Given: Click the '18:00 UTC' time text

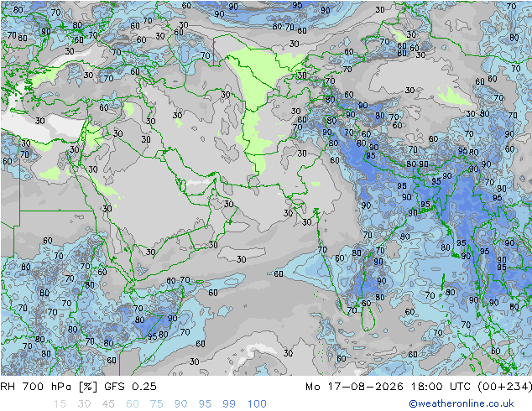Looking at the screenshot, I should coord(441,387).
